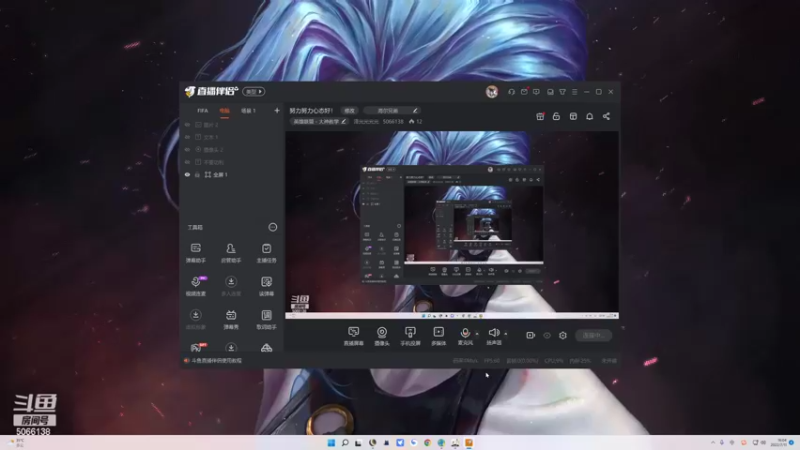Select the 摄像头 2 source row
Viewport: 800px width, 450px height.
[232, 149]
